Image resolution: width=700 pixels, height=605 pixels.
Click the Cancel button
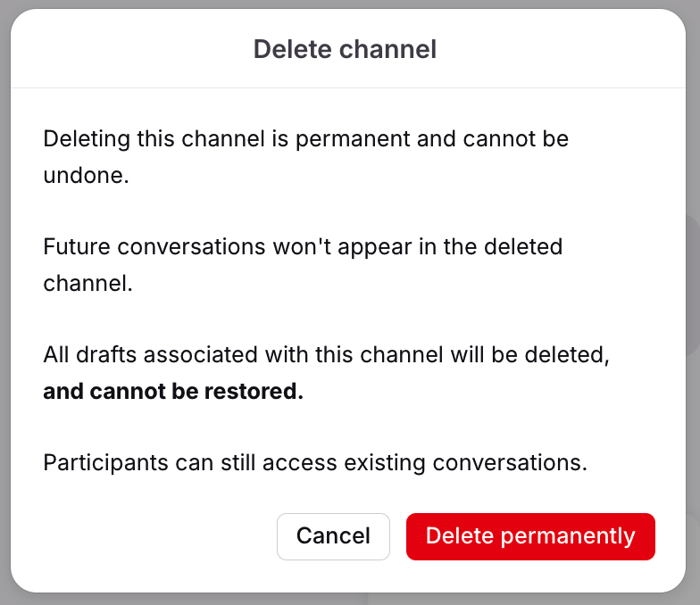coord(333,536)
